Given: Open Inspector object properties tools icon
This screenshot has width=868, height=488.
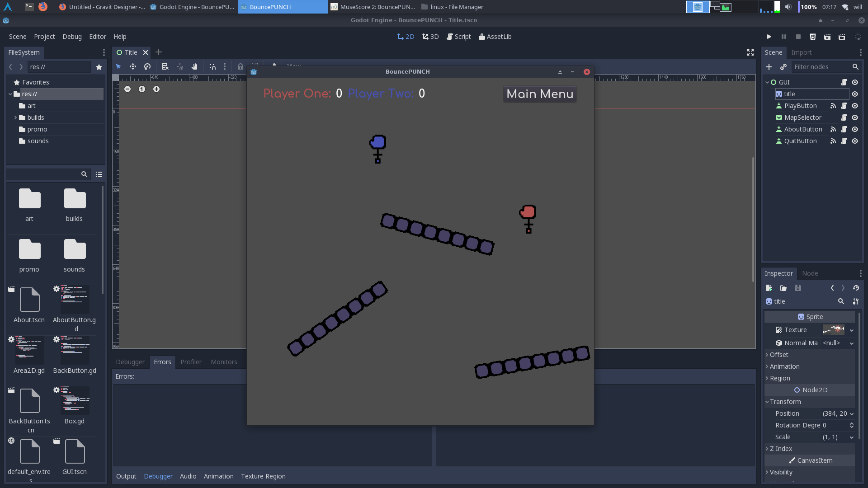Looking at the screenshot, I should pos(856,301).
